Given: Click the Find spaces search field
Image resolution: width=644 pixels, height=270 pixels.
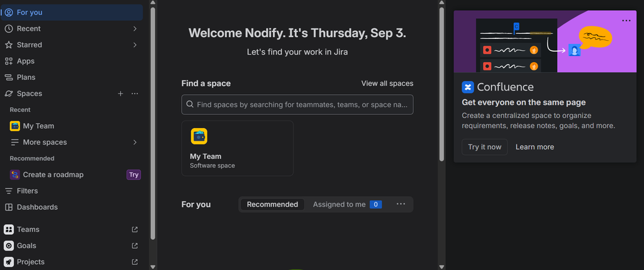Looking at the screenshot, I should pos(297,105).
